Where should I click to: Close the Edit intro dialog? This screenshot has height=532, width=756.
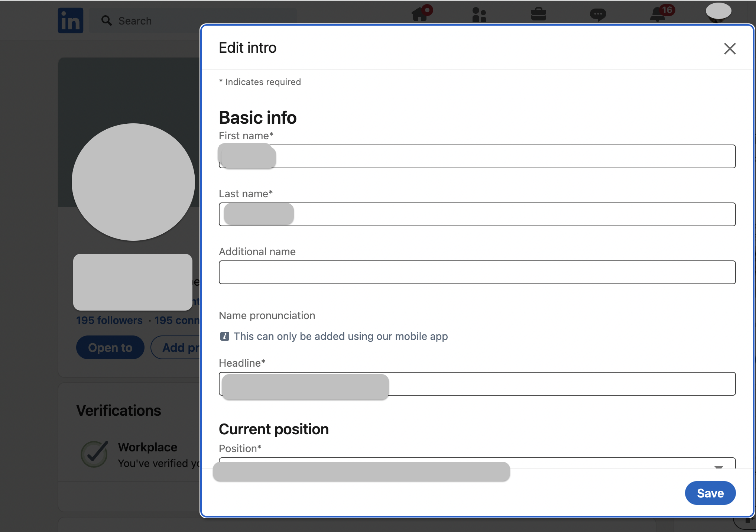point(730,49)
